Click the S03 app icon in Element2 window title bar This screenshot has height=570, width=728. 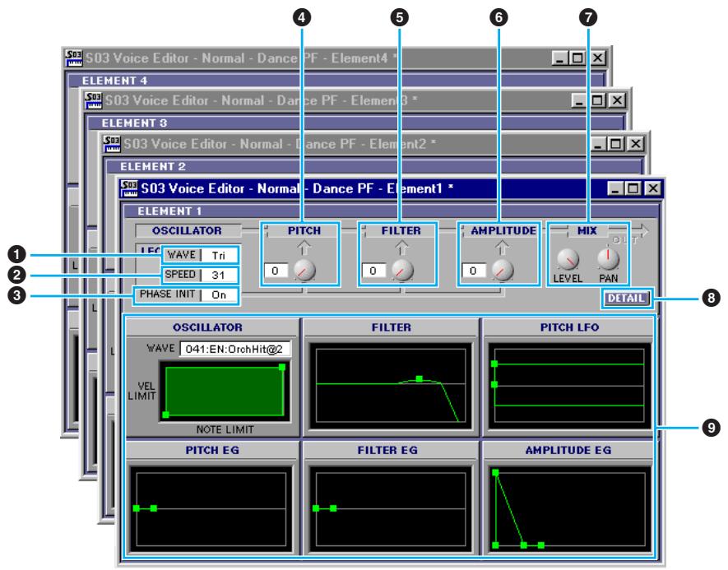click(112, 144)
